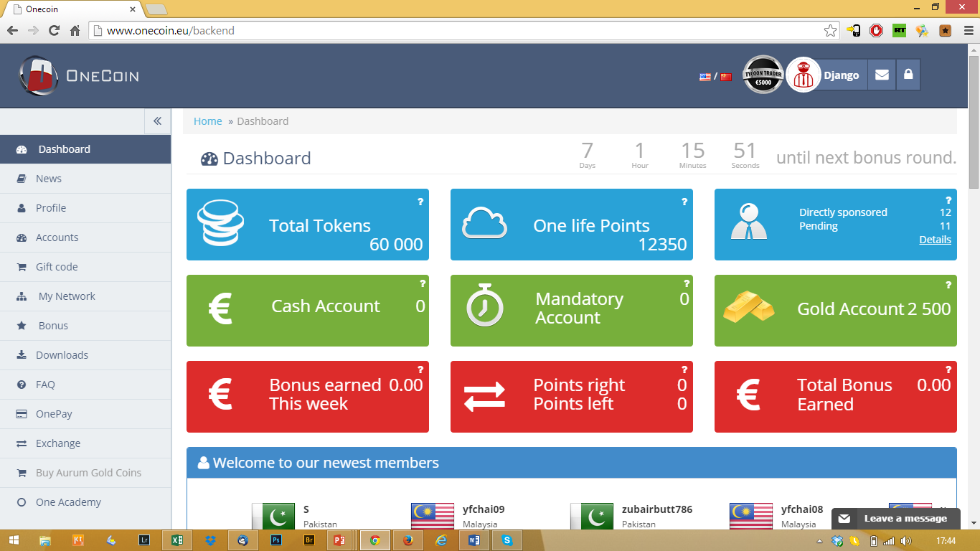
Task: Bookmark page with the star icon
Action: (x=830, y=30)
